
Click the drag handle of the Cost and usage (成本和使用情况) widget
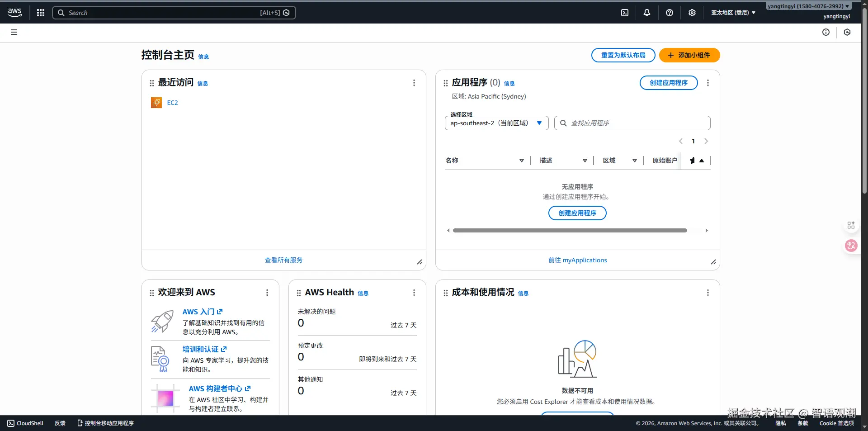pyautogui.click(x=446, y=293)
